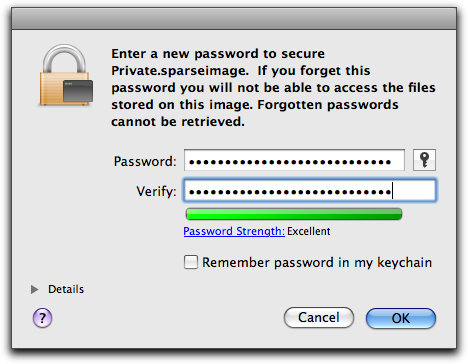Place cursor in the Verify field
Viewport: 468px width, 364px height.
(x=310, y=191)
